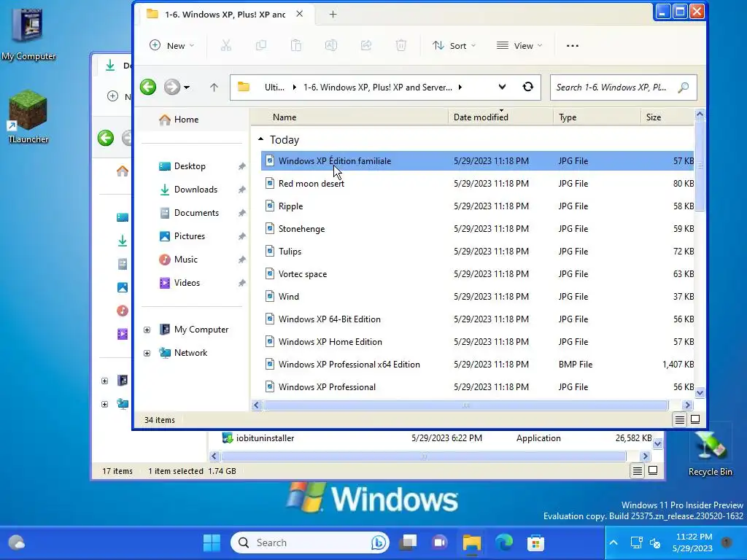Click the horizontal scrollbar of file list

point(466,405)
